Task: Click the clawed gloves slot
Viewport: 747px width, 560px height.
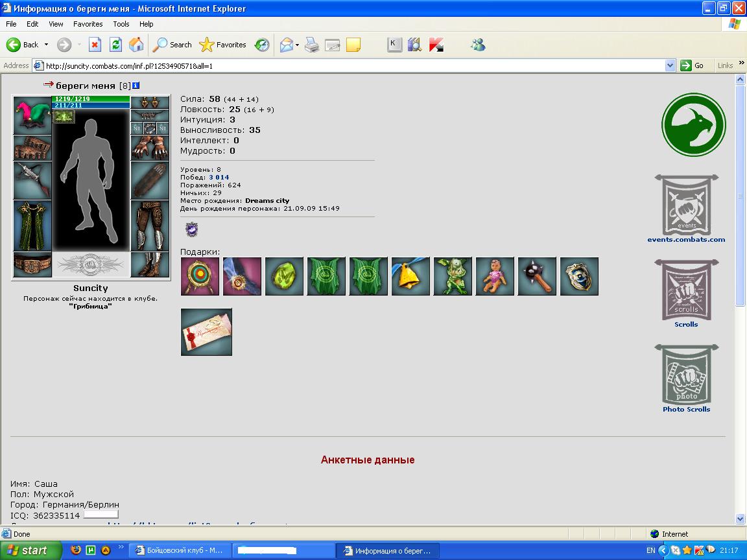Action: click(x=150, y=148)
